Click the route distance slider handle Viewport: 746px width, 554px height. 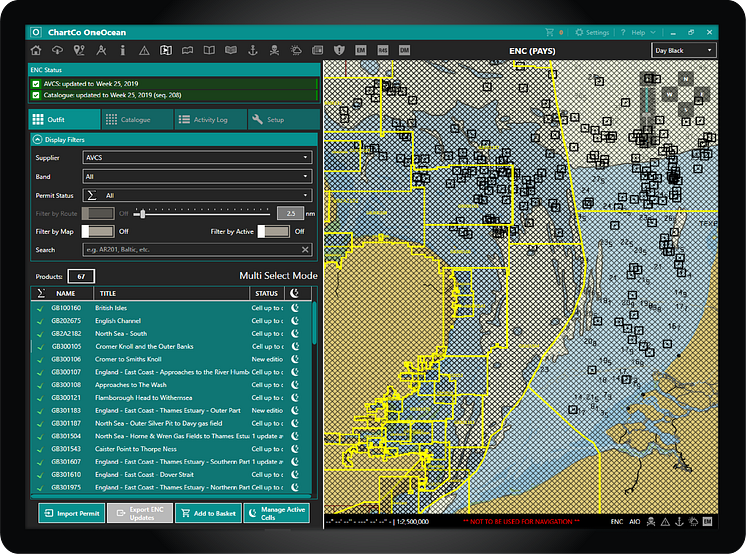pyautogui.click(x=142, y=214)
